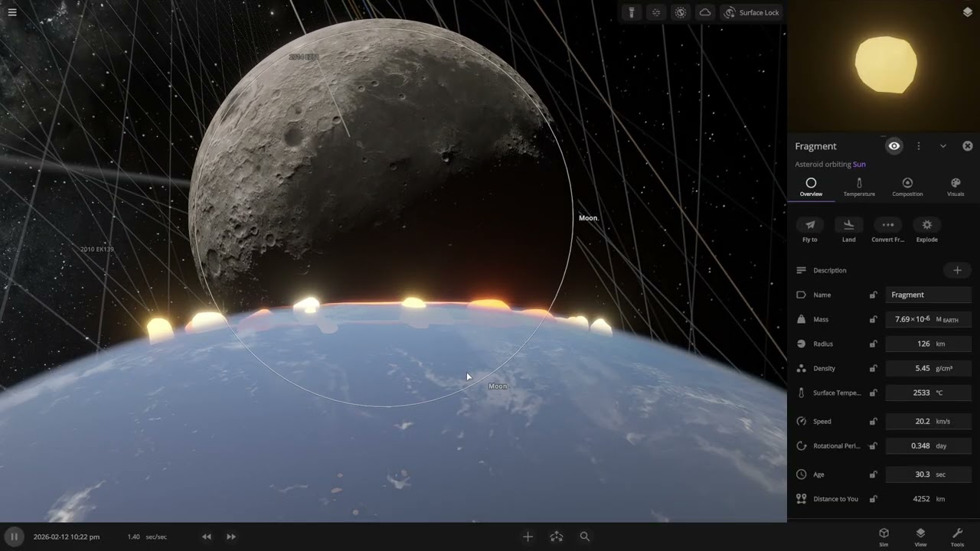Pause the simulation

(14, 536)
